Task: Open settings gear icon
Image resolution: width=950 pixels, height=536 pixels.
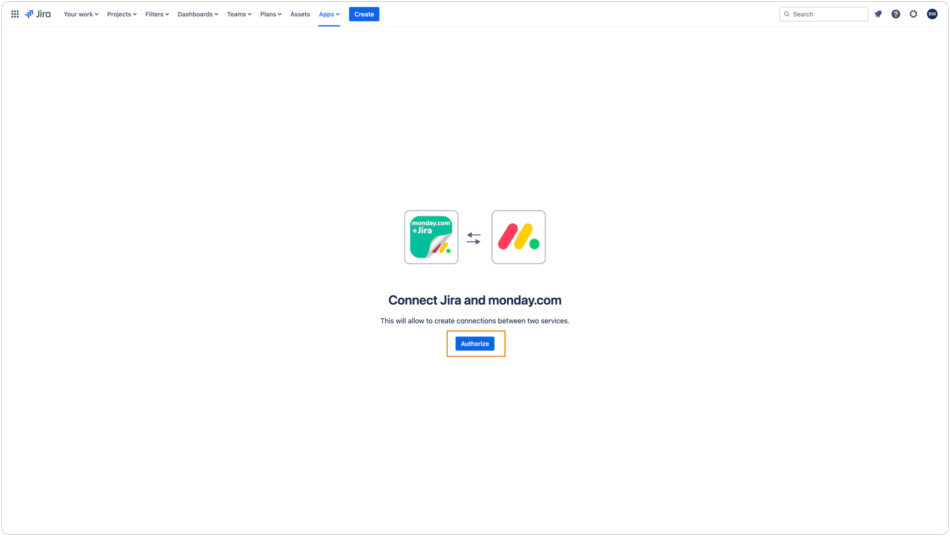Action: point(913,14)
